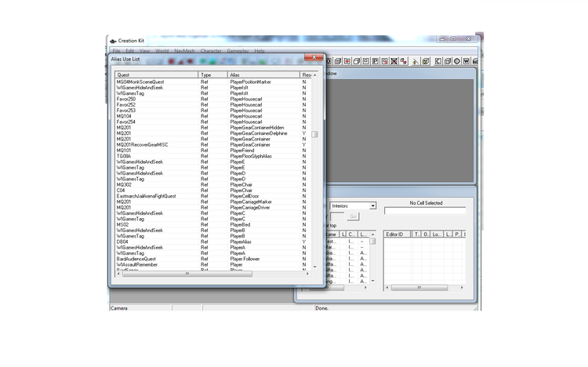Select the MQ201 PlayerGearContainerDelphine row
Viewport: 588px width, 367px height.
[x=212, y=133]
